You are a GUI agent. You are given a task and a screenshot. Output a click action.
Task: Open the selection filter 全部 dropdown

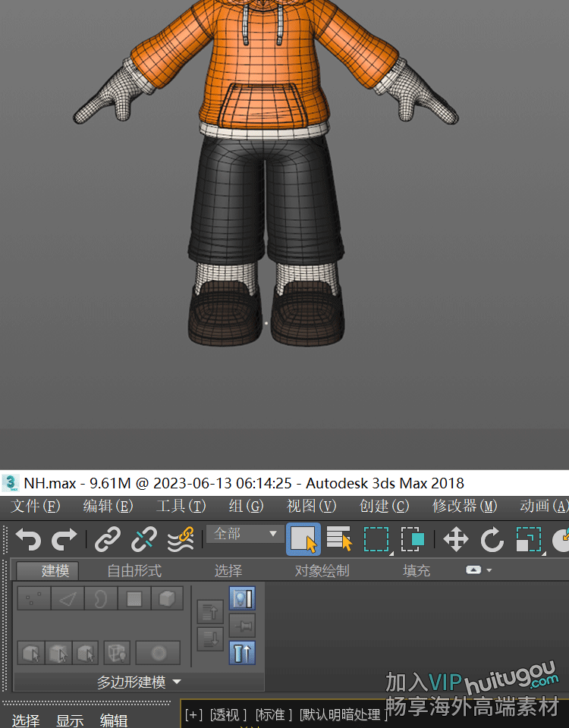coord(244,534)
